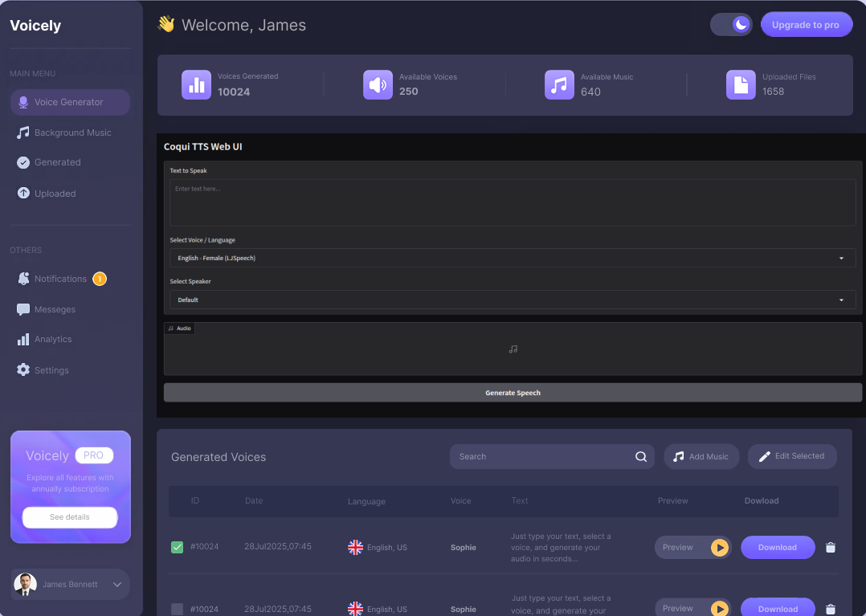The width and height of the screenshot is (866, 616).
Task: Click the Available Music note icon
Action: [559, 84]
